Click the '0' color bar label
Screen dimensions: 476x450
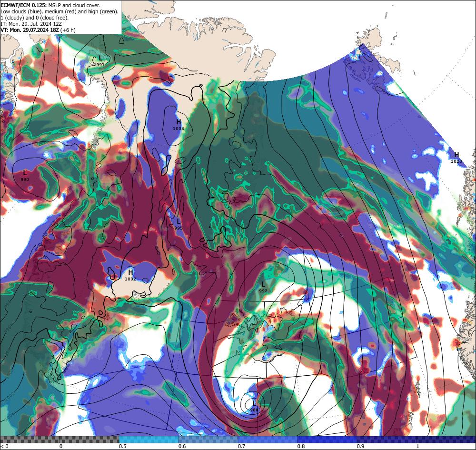(x=61, y=446)
